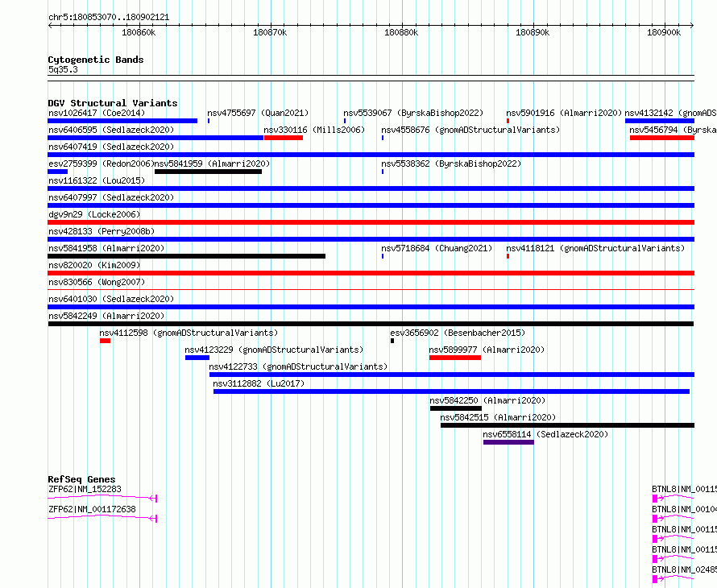Select the black nsv5841958 variant bar
The height and width of the screenshot is (588, 717).
tap(187, 256)
